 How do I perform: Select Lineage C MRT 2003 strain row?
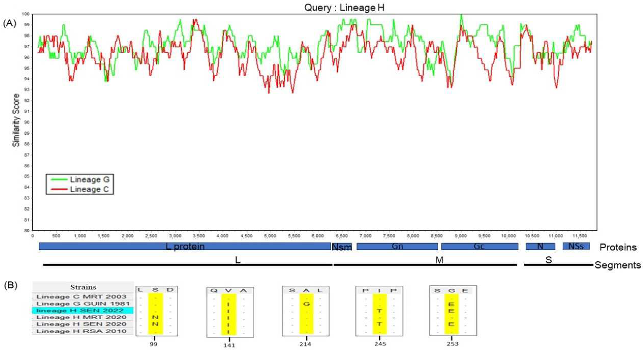pos(82,297)
